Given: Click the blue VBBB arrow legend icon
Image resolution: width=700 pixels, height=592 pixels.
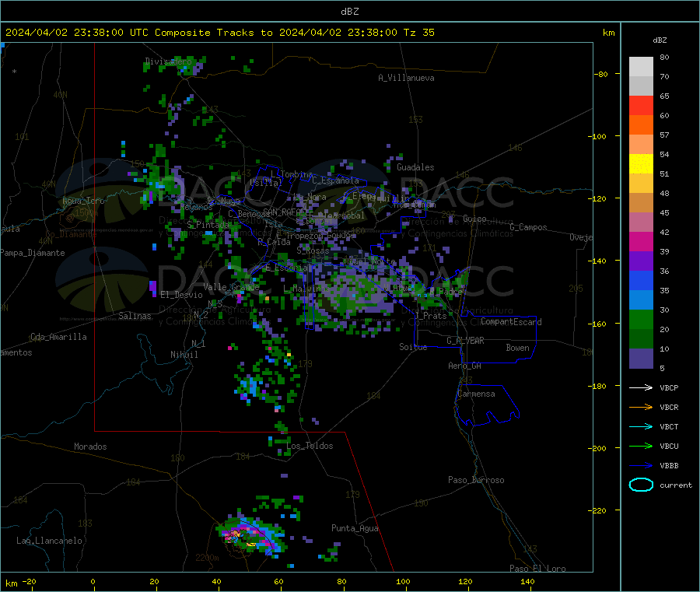Looking at the screenshot, I should (x=641, y=465).
